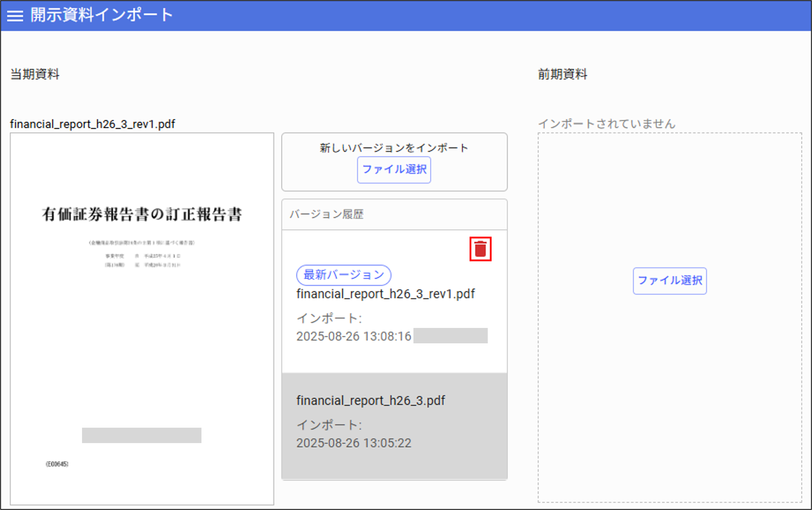Screen dimensions: 812x510
Task: Delete latest version with trash icon
Action: [x=480, y=249]
